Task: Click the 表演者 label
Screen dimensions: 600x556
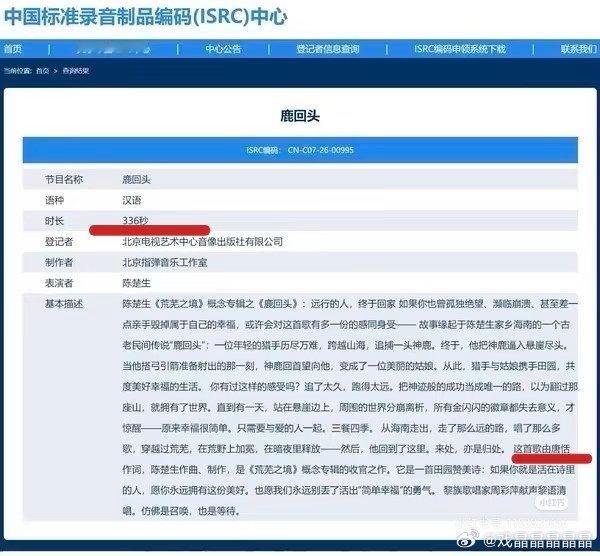Action: tap(59, 283)
